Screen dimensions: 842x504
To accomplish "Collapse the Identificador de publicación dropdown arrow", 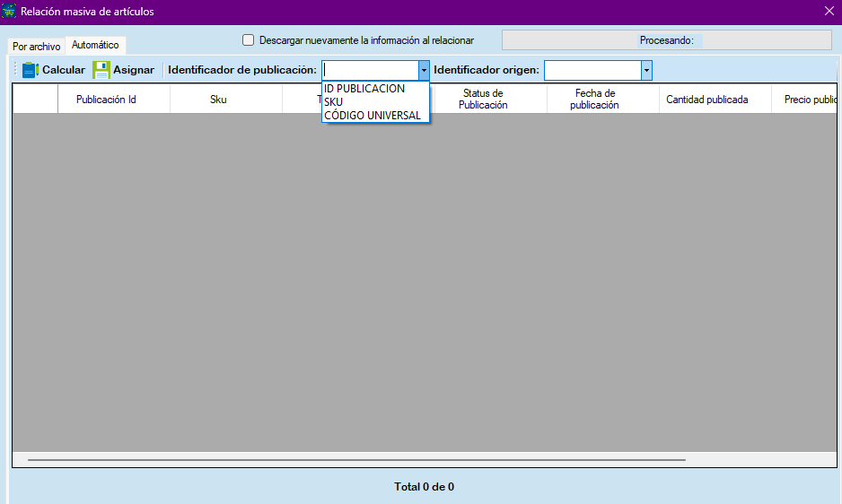I will tap(424, 71).
